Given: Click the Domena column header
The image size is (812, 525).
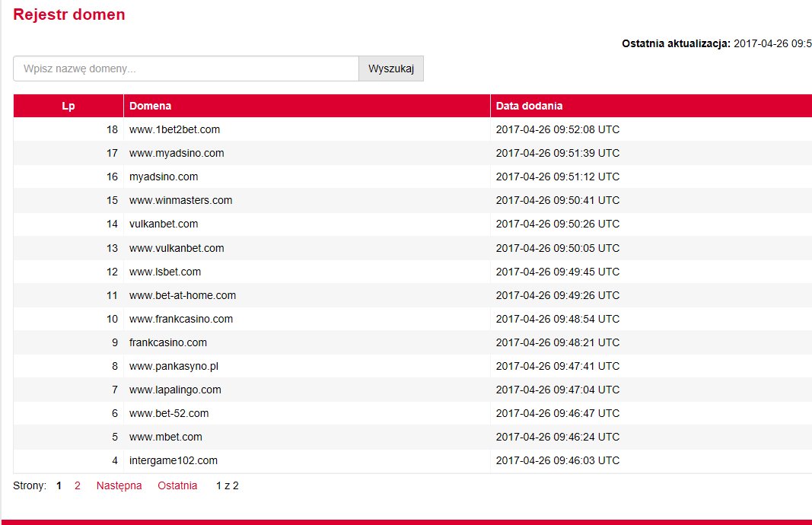Looking at the screenshot, I should [x=307, y=106].
